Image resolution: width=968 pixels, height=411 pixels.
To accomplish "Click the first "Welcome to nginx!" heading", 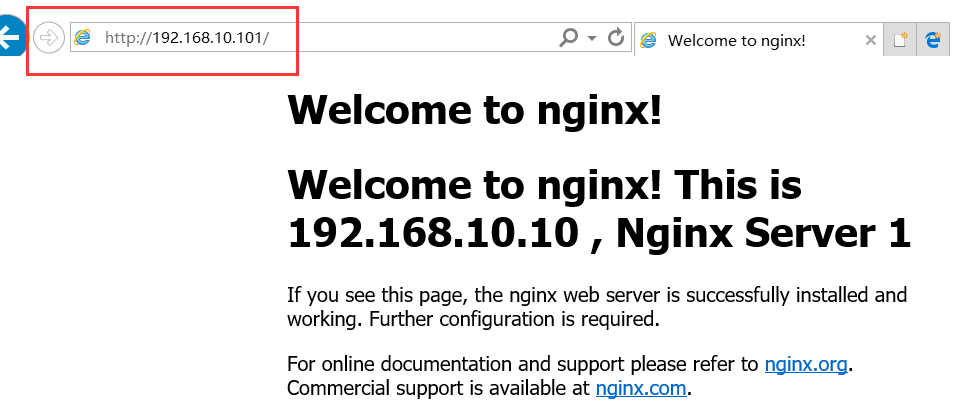I will (x=475, y=110).
